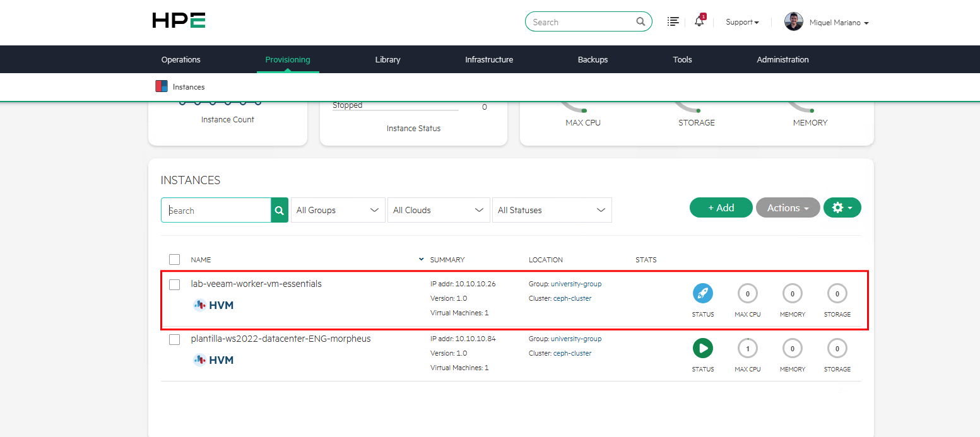The image size is (980, 437).
Task: Open the Administration menu
Action: point(783,59)
